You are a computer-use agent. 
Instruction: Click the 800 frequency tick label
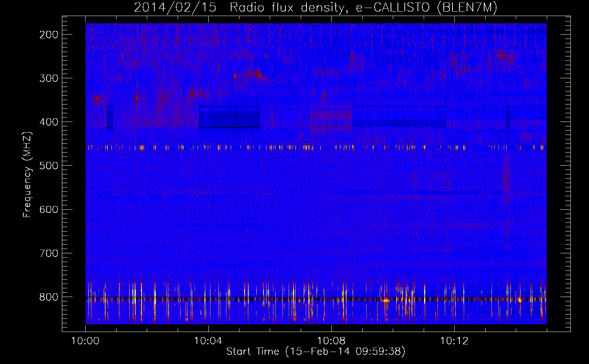coord(49,297)
